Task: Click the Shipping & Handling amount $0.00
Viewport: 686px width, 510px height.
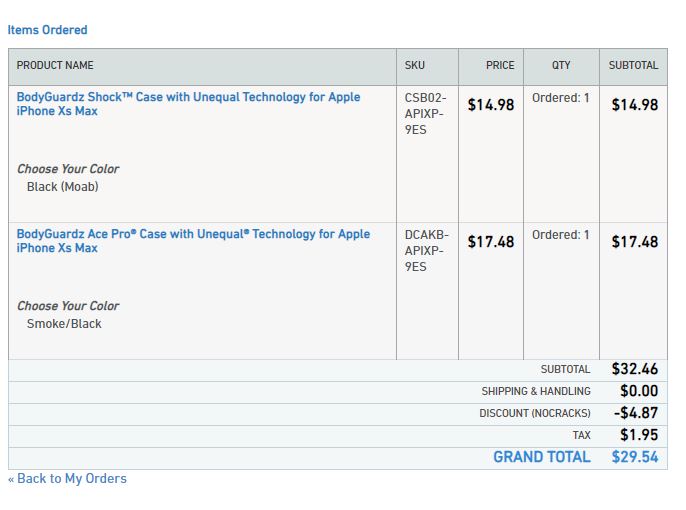Action: pos(639,391)
